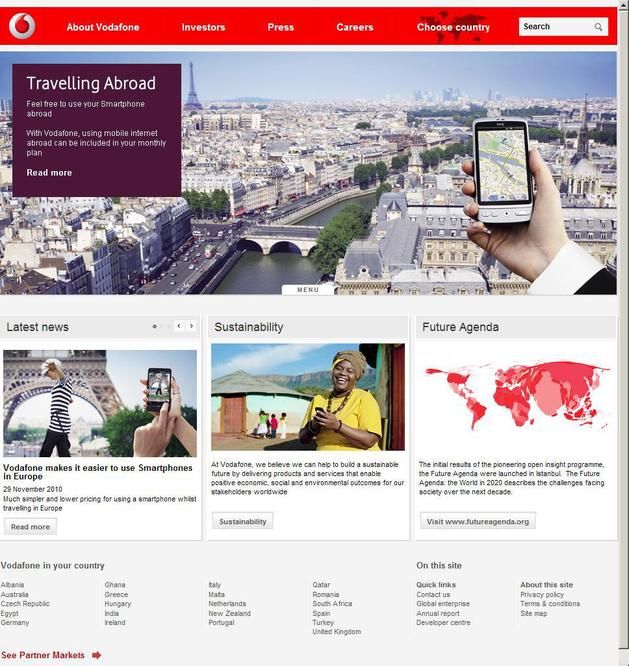
Task: Open the Sustainability woman photo thumbnail
Action: pos(308,397)
